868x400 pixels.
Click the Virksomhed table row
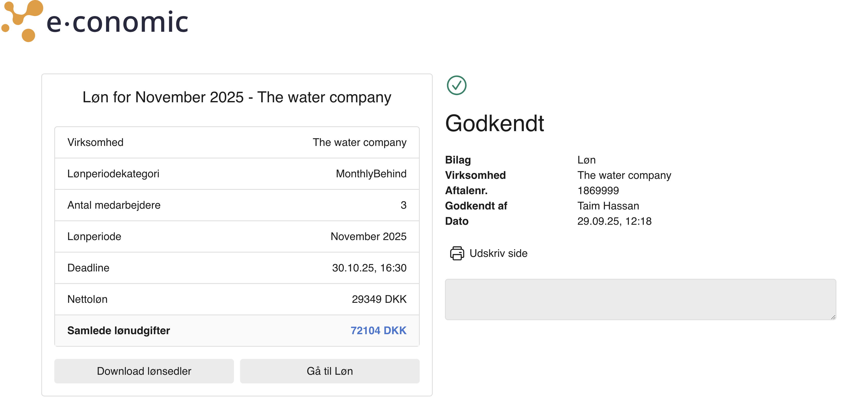click(x=236, y=142)
